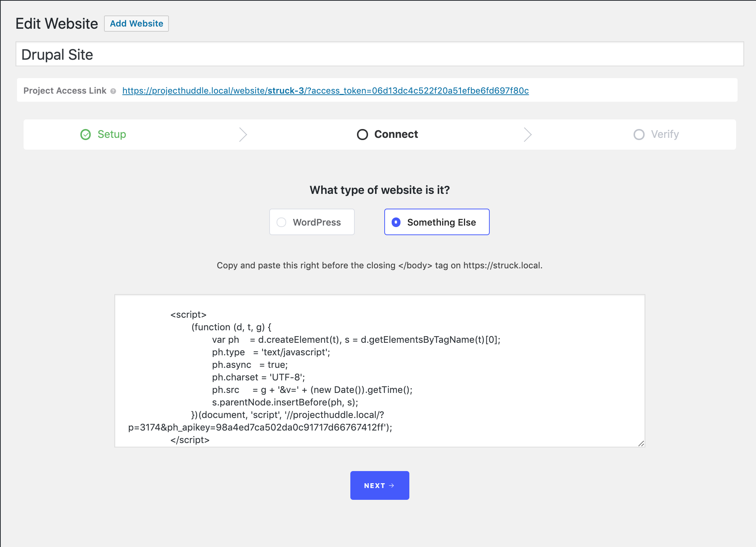The width and height of the screenshot is (756, 547).
Task: Open the project access link URL
Action: pos(325,91)
